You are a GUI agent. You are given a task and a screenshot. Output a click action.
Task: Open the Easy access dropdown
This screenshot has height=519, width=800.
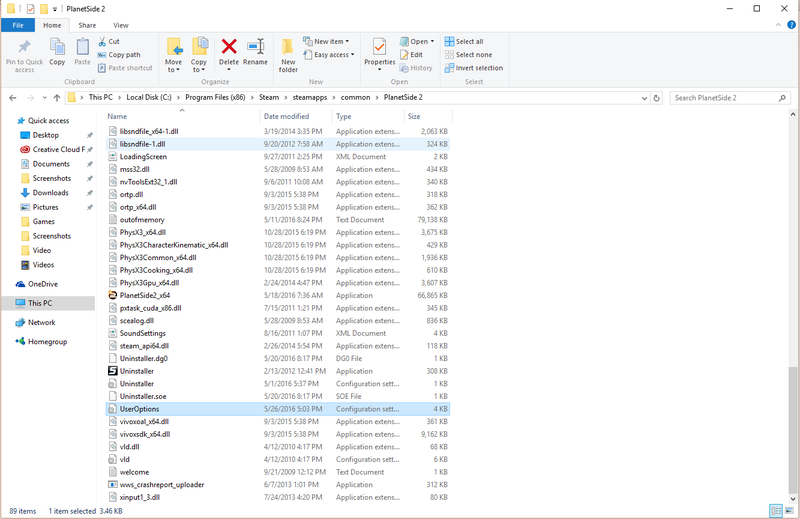point(329,55)
